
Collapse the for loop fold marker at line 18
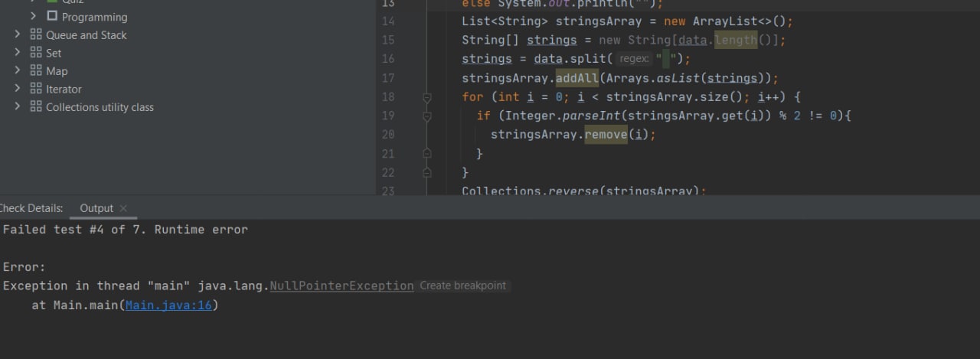click(x=427, y=97)
